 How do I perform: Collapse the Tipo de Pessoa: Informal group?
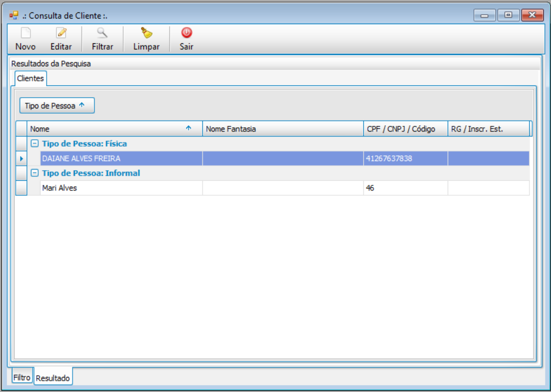pyautogui.click(x=34, y=172)
